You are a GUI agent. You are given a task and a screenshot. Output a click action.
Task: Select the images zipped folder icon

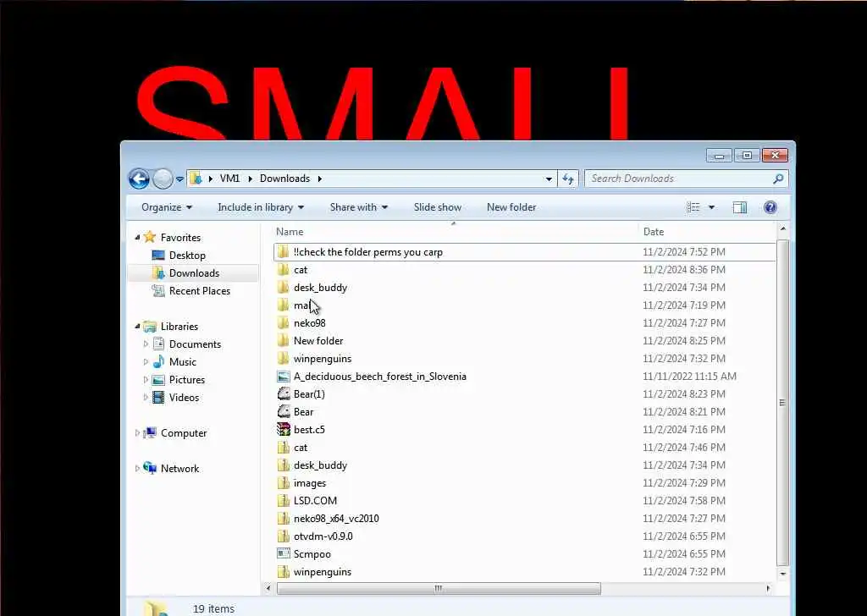283,483
